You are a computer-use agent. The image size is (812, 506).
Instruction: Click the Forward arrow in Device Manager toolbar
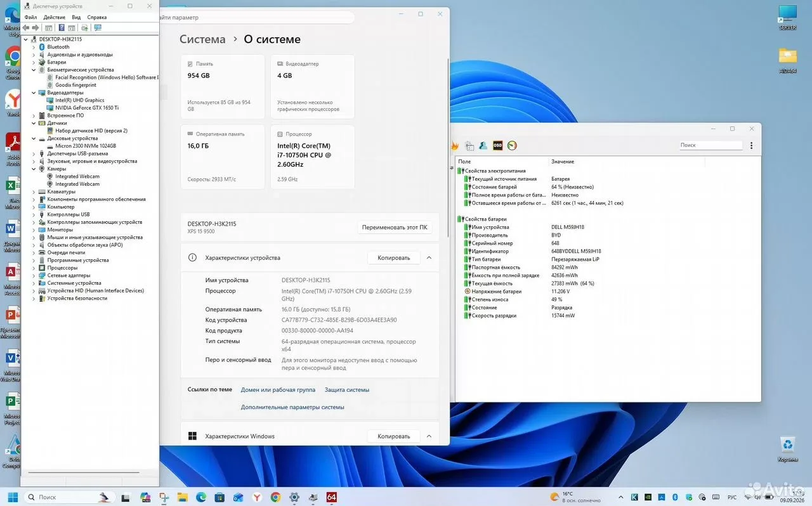click(36, 28)
